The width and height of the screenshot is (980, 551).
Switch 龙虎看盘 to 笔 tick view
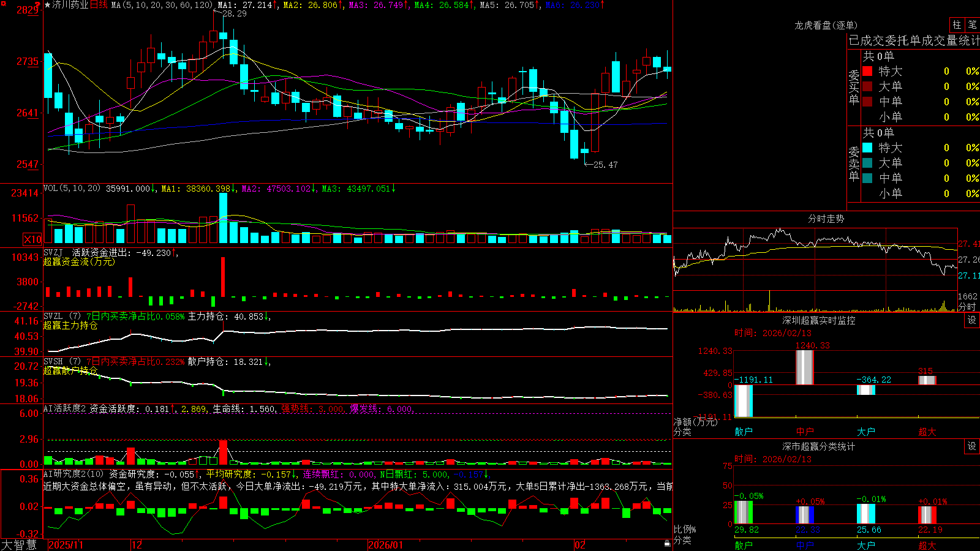973,25
